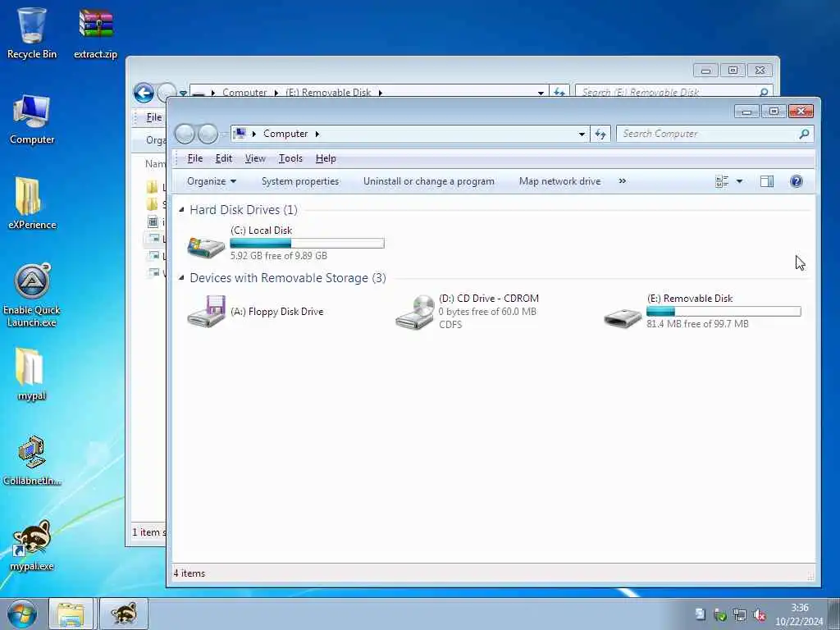The height and width of the screenshot is (630, 840).
Task: Click the '81.4 MB free of 99.7 MB' text
Action: pos(697,324)
